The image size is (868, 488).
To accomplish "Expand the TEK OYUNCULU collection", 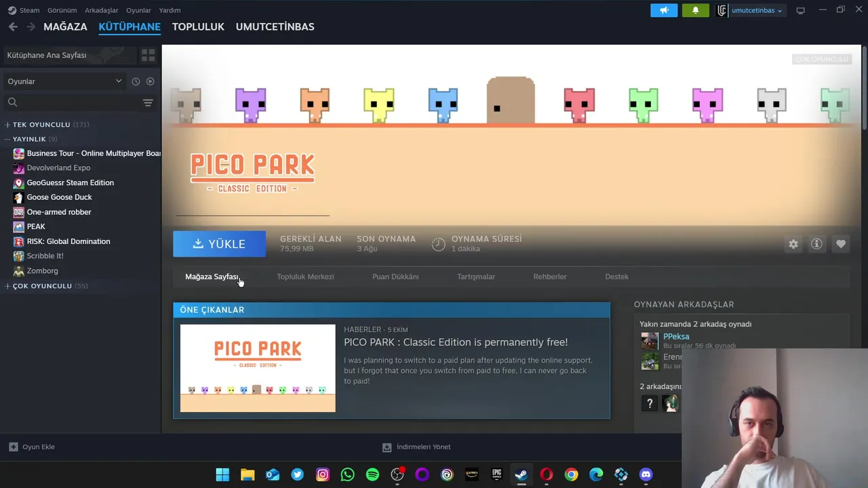I will click(7, 125).
